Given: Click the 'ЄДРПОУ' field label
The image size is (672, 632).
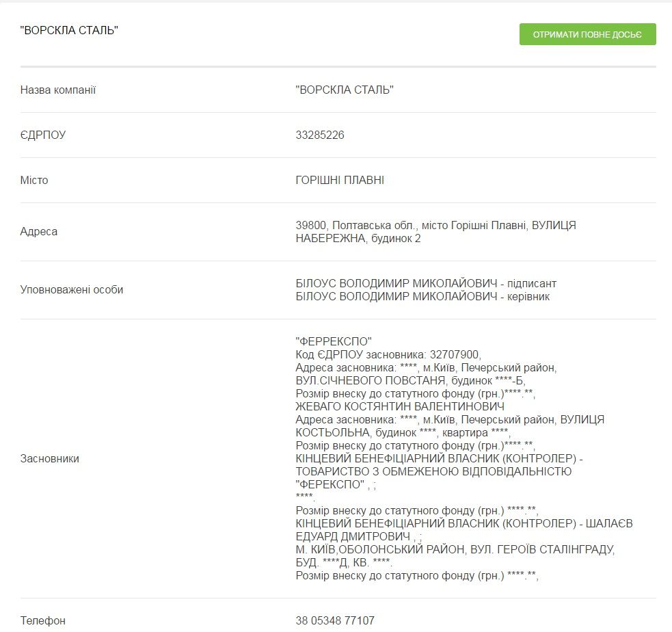Looking at the screenshot, I should [43, 135].
